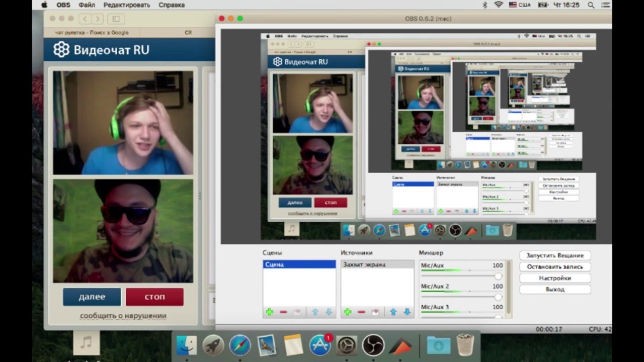The image size is (644, 362).
Task: Click the далее button in Видеочат
Action: tap(92, 297)
